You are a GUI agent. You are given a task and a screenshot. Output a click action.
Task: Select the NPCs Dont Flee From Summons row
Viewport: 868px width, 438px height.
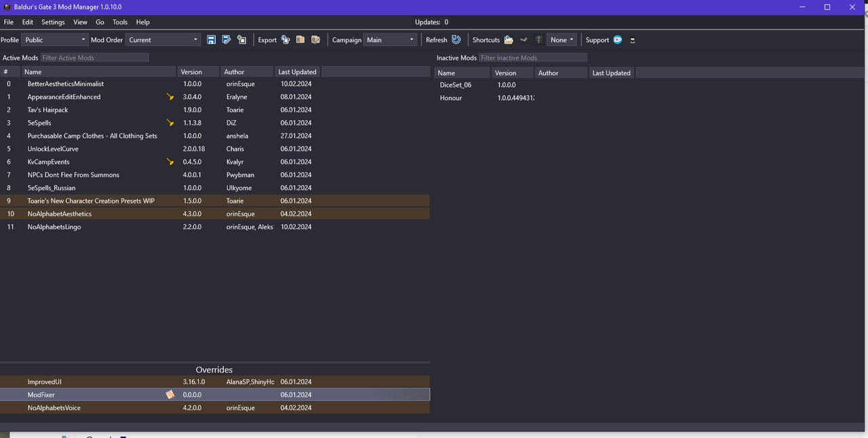click(215, 175)
